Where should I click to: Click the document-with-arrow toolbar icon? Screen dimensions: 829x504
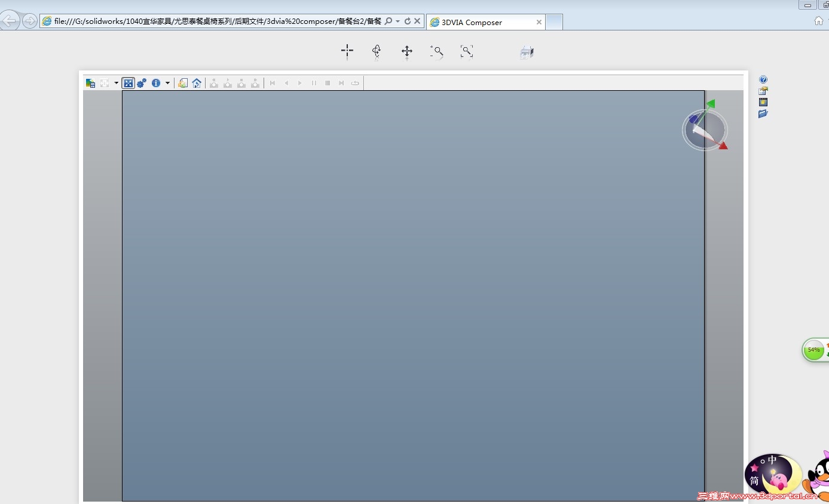tap(183, 83)
